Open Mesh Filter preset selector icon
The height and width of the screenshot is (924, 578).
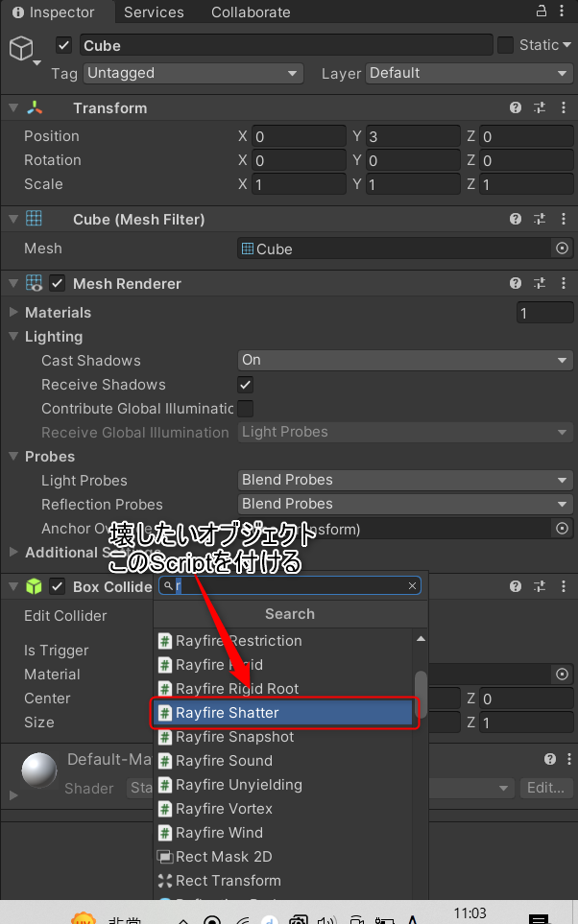click(540, 219)
